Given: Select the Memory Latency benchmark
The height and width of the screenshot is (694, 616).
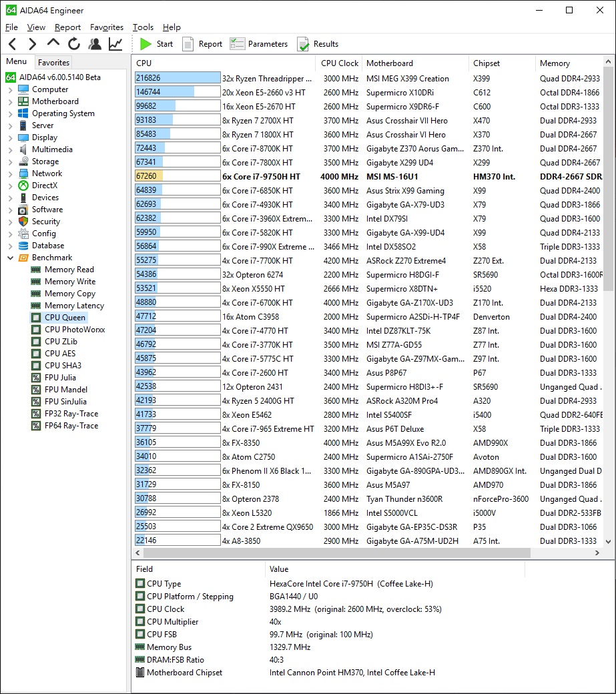Looking at the screenshot, I should tap(74, 306).
